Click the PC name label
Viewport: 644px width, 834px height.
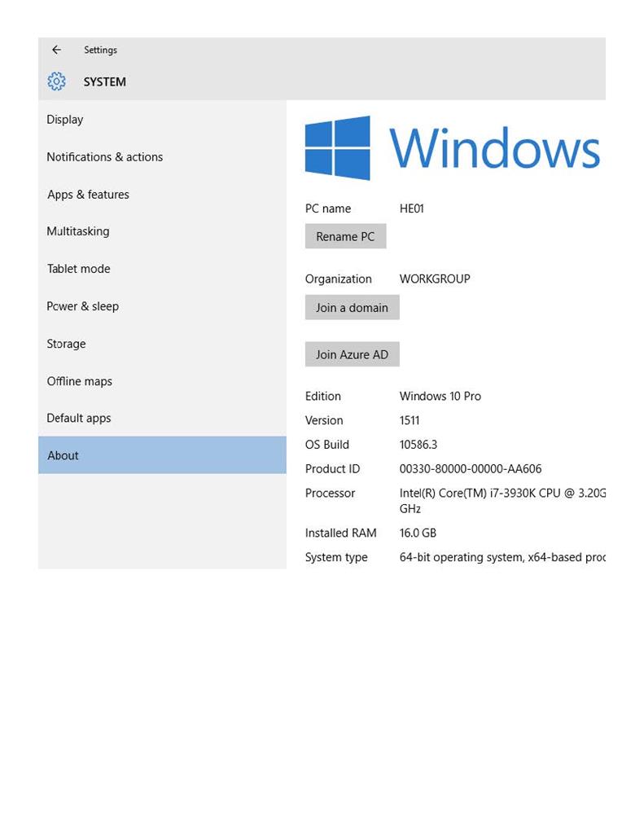[x=328, y=208]
